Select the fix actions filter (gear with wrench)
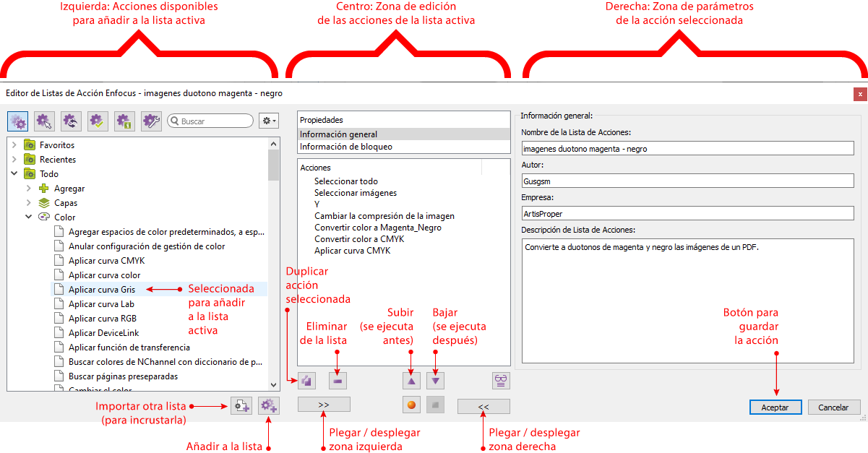 pyautogui.click(x=151, y=121)
